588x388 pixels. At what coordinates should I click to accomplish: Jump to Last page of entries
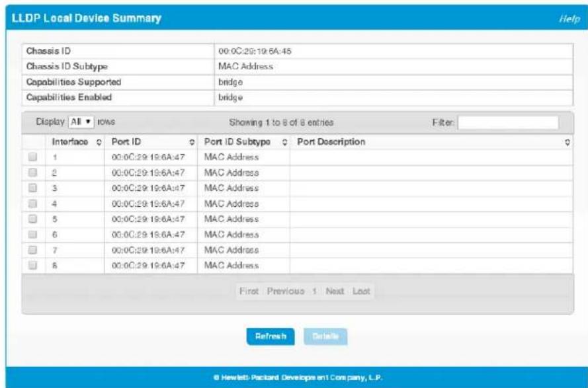(x=361, y=291)
